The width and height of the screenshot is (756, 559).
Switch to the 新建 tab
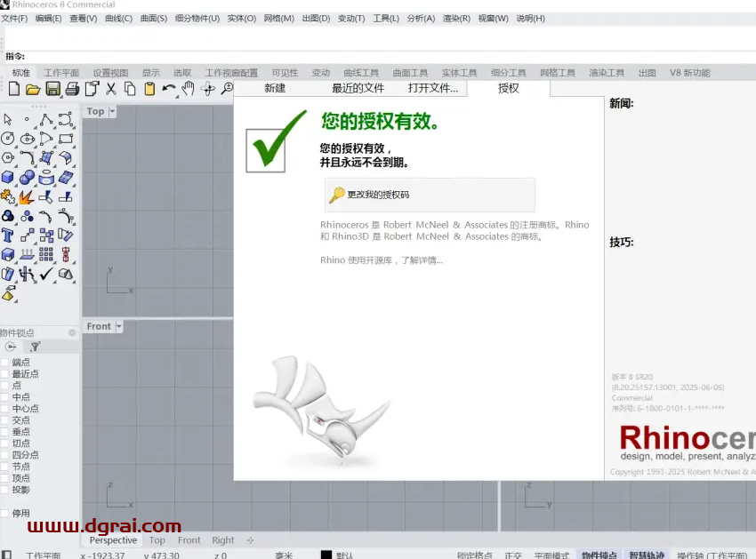coord(275,88)
